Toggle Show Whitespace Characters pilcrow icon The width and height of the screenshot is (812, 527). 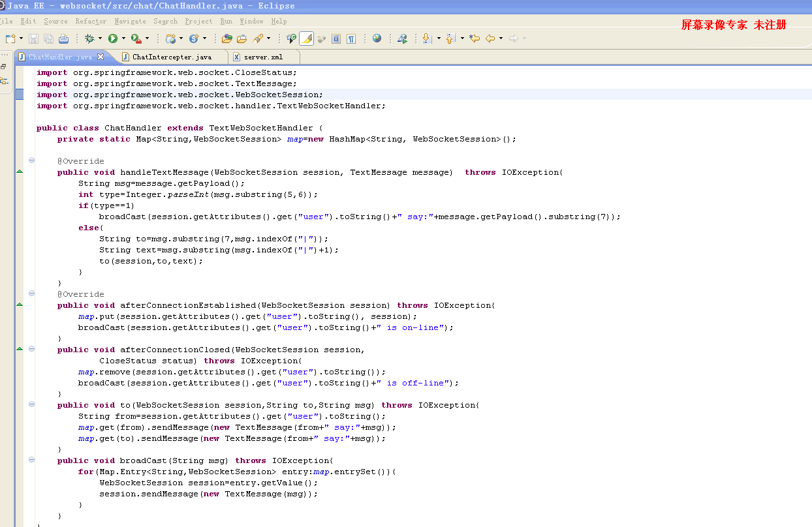[351, 38]
